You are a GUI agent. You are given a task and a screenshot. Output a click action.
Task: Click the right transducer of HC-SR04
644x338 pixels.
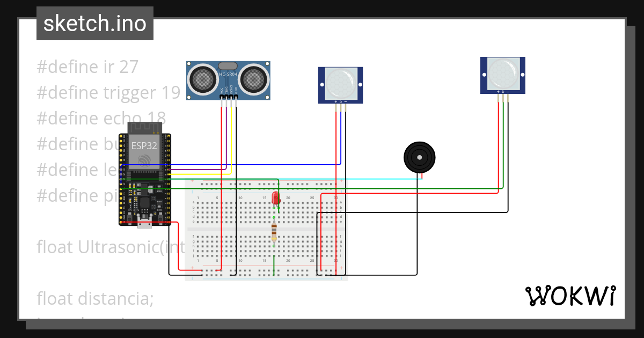pyautogui.click(x=253, y=79)
